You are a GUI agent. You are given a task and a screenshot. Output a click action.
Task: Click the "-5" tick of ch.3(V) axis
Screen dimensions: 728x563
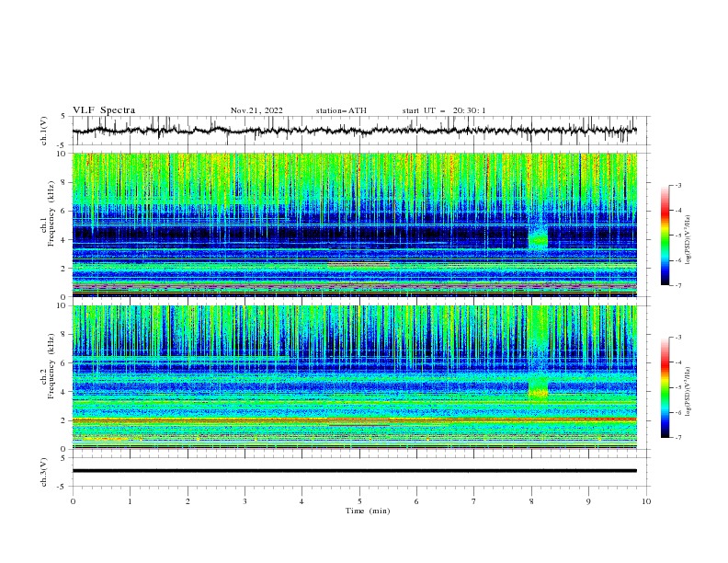[63, 487]
